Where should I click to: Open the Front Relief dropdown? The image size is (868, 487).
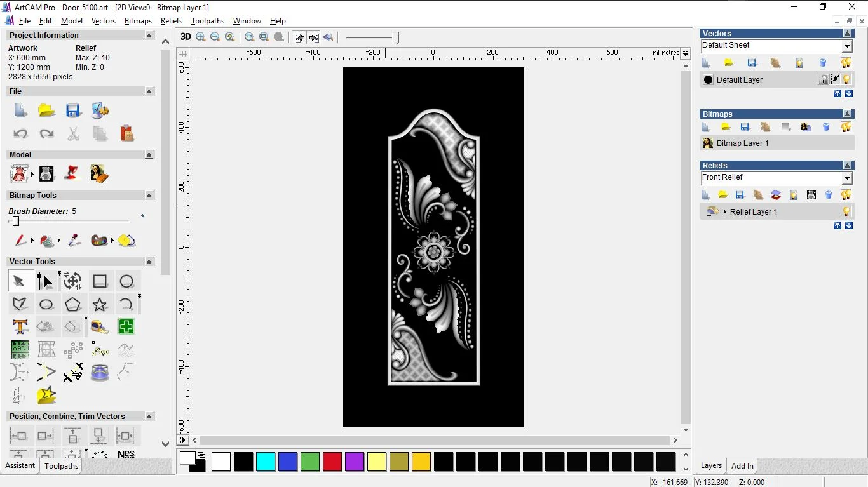click(847, 177)
